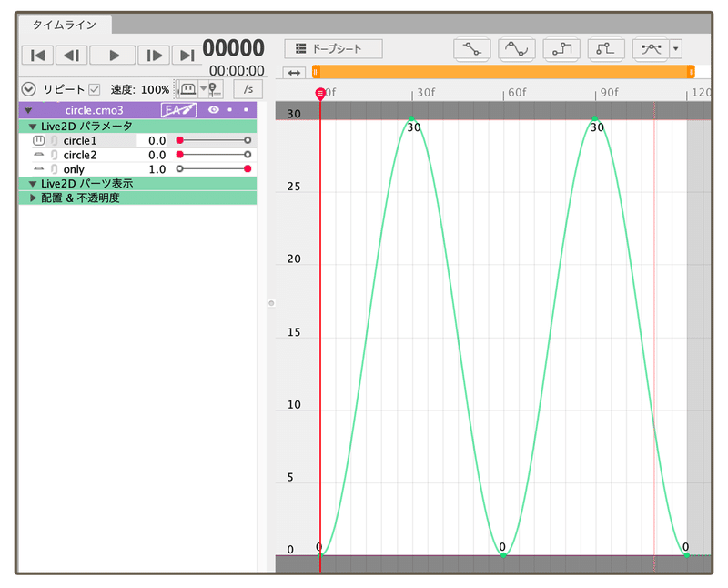Set circle1 slider to minimum dot

179,140
